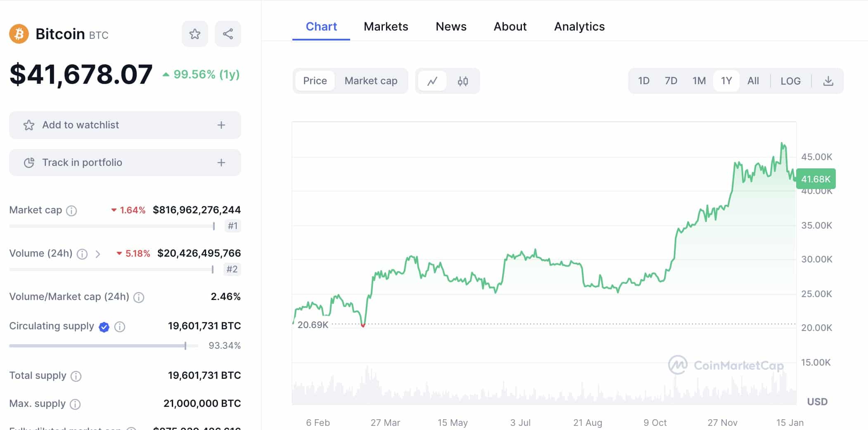Open Volume/Market cap (24h) info icon

tap(139, 298)
